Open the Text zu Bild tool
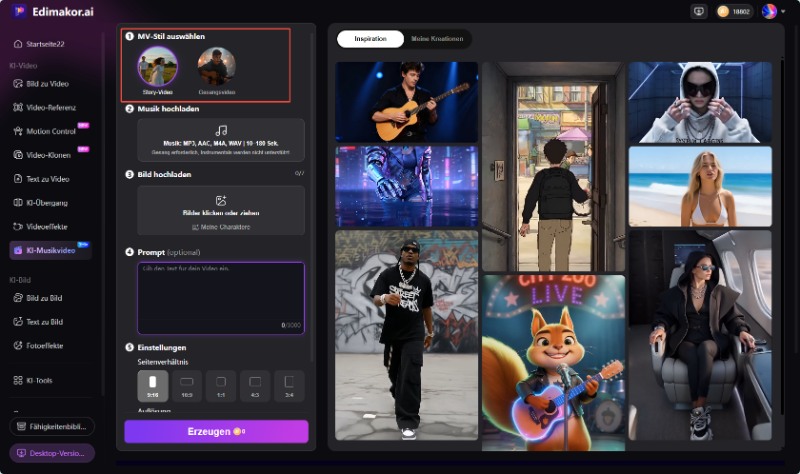 click(x=38, y=322)
